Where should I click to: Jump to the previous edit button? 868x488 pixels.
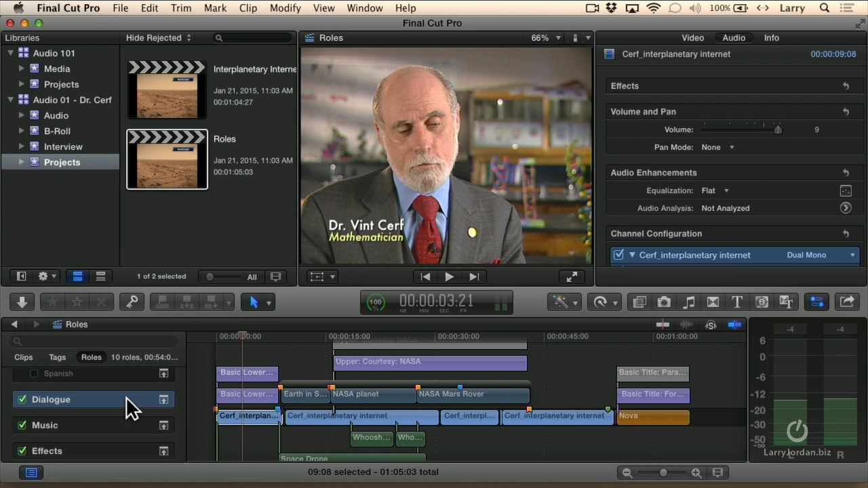(425, 277)
